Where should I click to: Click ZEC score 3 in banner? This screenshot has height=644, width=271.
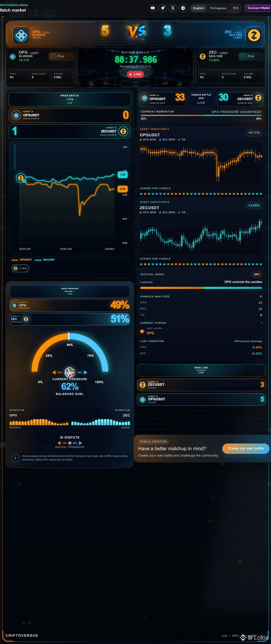[167, 31]
